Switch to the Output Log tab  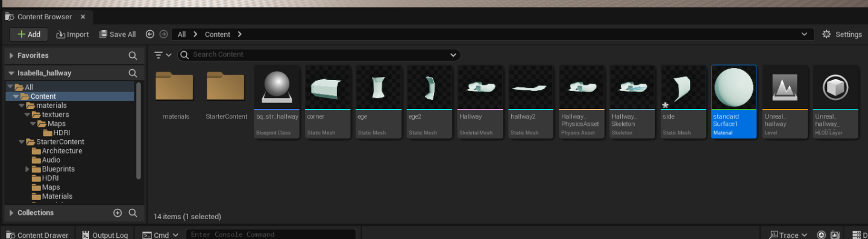[105, 235]
